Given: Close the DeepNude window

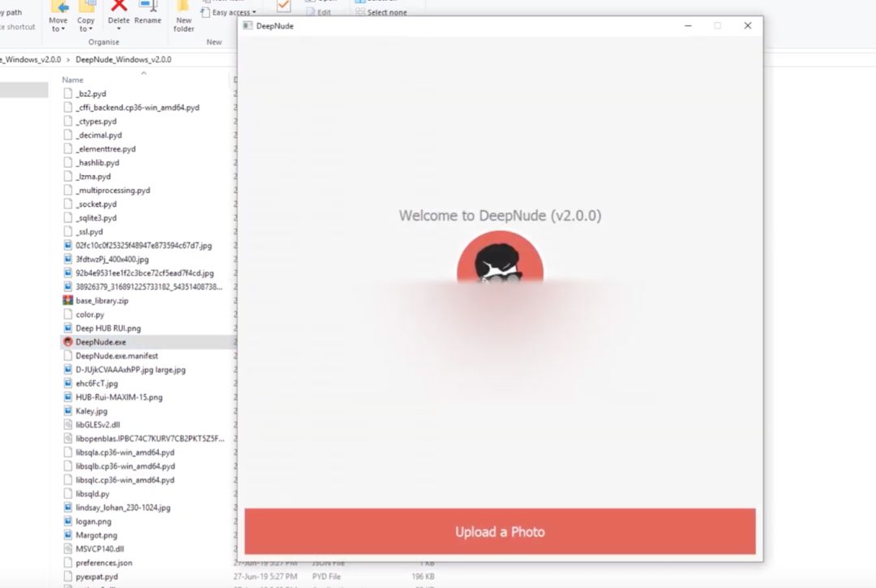Looking at the screenshot, I should (x=748, y=26).
